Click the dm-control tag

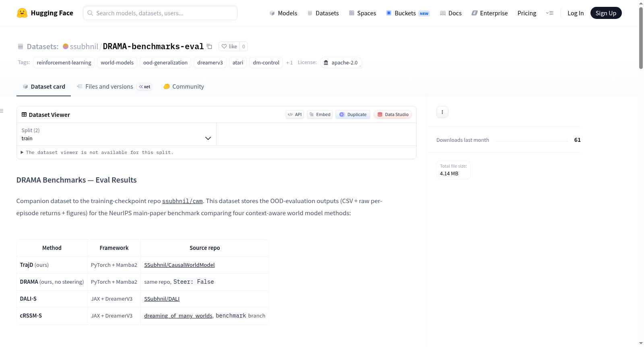pos(266,62)
